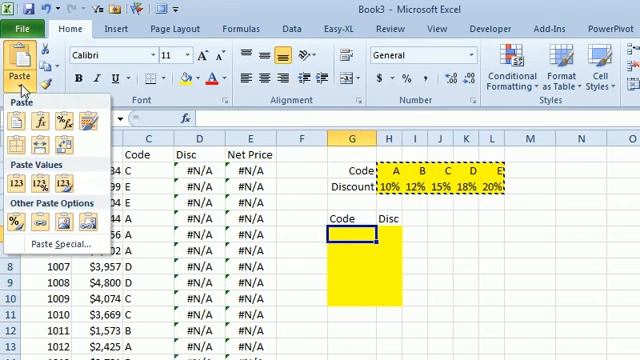The image size is (640, 360).
Task: Open the font size dropdown
Action: click(x=187, y=55)
